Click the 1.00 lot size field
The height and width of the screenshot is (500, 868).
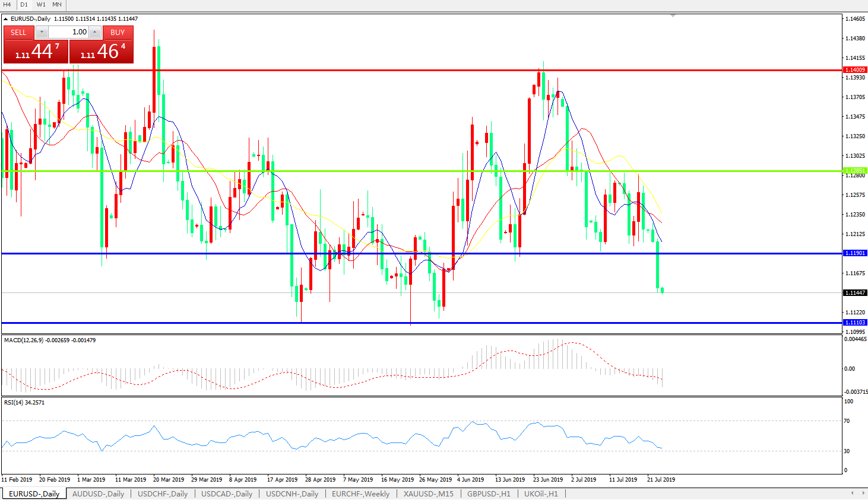coord(68,32)
